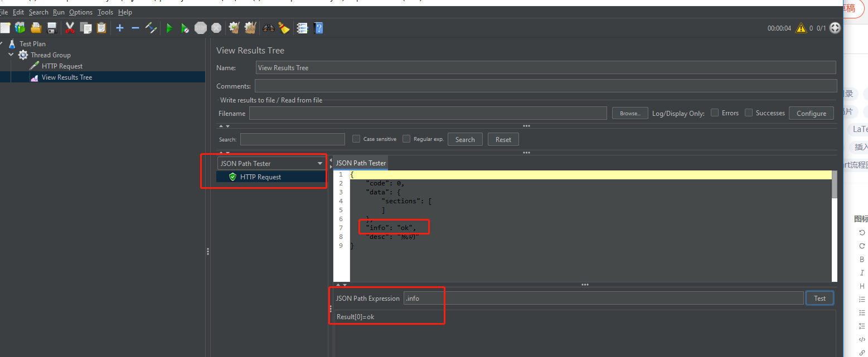The height and width of the screenshot is (357, 868).
Task: Click the Comments input field
Action: [x=546, y=86]
